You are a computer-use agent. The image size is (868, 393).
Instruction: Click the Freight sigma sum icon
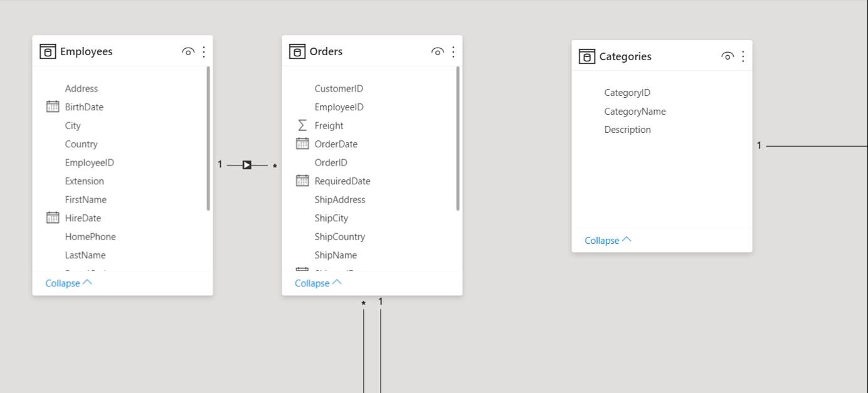[x=302, y=125]
